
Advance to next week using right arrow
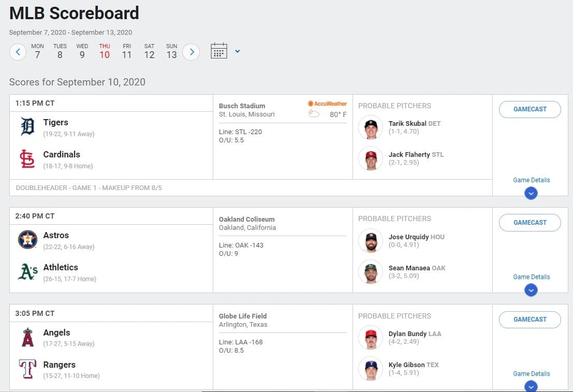(x=191, y=52)
